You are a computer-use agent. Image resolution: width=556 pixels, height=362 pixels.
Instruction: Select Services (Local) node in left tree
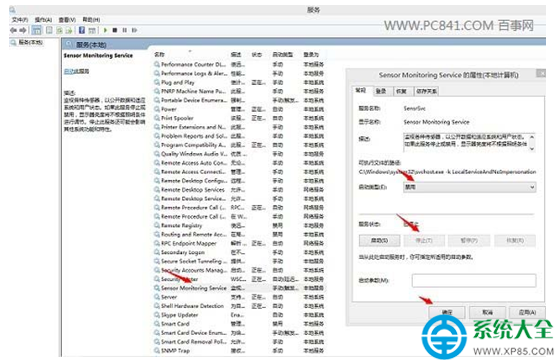pyautogui.click(x=28, y=43)
